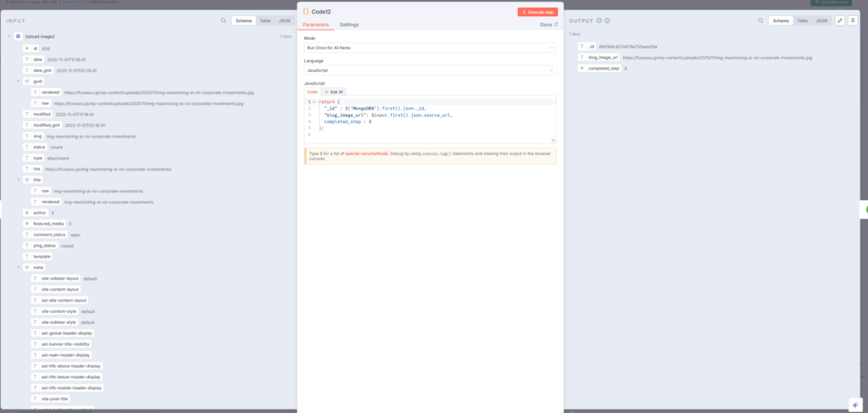This screenshot has width=868, height=413.
Task: Open the Settings tab
Action: coord(349,25)
